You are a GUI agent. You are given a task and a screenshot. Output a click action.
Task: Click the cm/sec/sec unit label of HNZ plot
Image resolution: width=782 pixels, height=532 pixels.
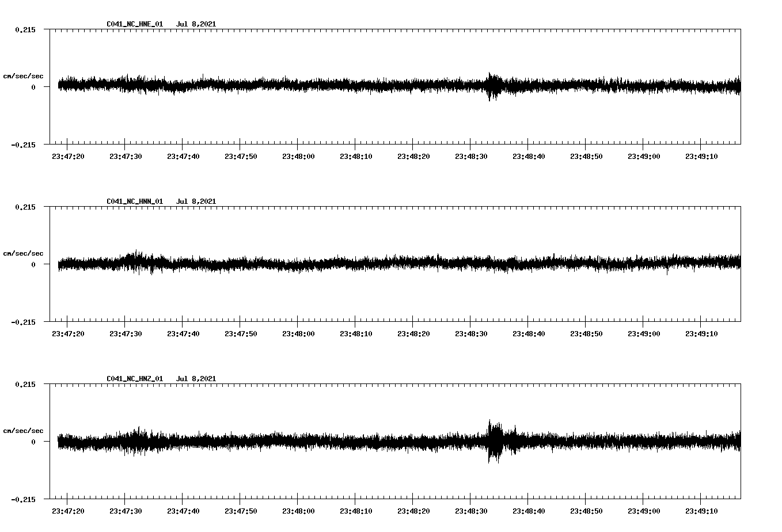click(x=23, y=431)
